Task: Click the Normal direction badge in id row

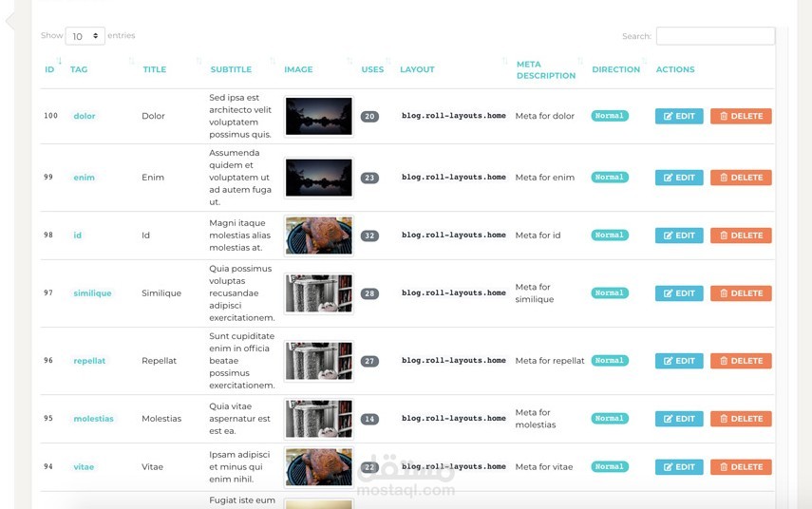Action: pyautogui.click(x=610, y=235)
